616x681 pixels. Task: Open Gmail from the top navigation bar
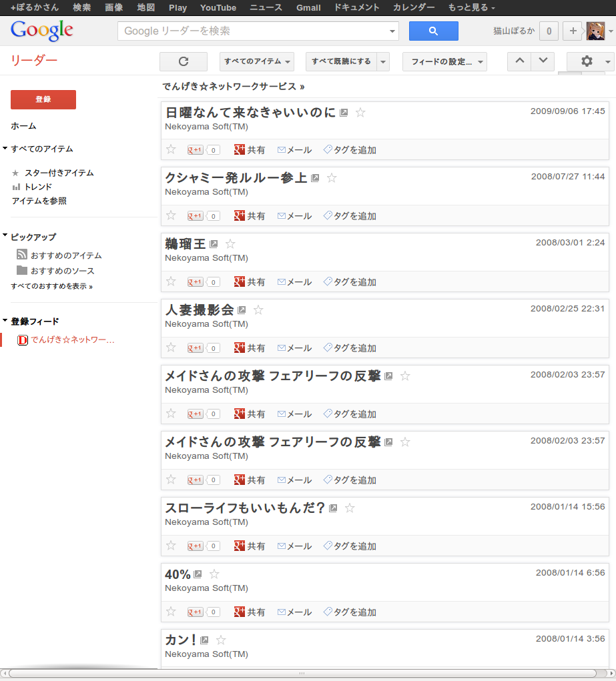pyautogui.click(x=308, y=7)
